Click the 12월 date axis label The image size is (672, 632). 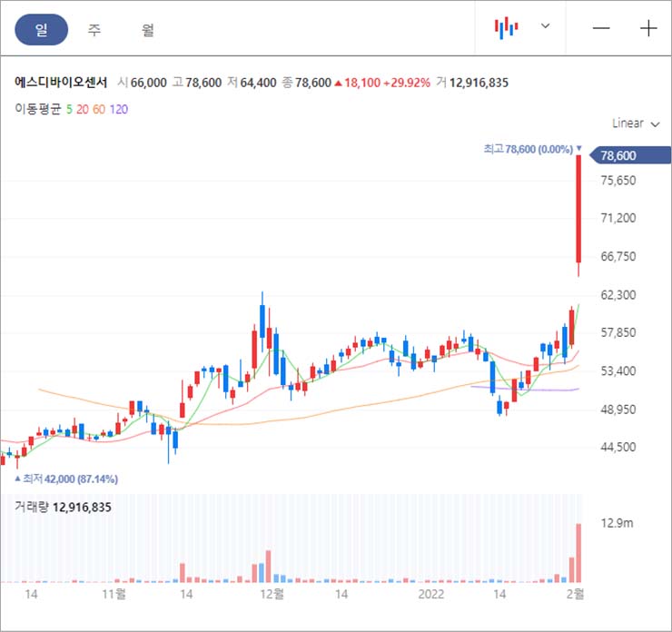[x=272, y=594]
